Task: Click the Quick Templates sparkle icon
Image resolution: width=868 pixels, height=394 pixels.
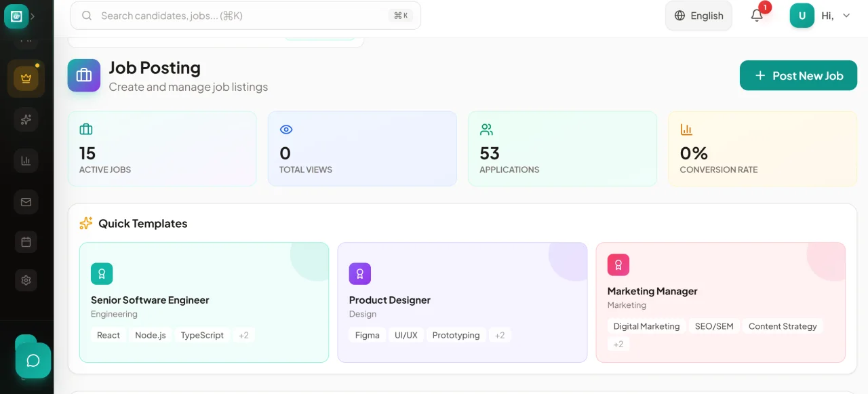Action: (85, 223)
